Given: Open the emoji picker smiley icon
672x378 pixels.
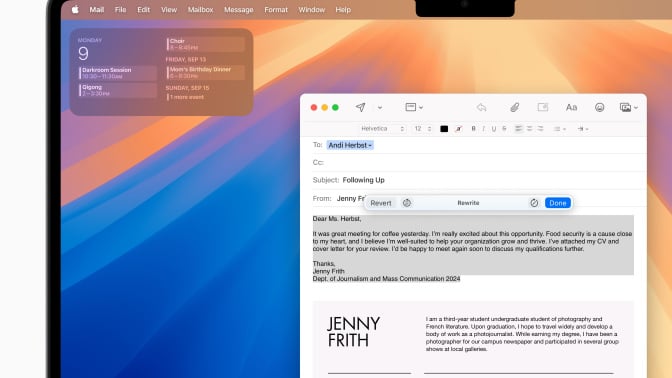Looking at the screenshot, I should point(599,107).
